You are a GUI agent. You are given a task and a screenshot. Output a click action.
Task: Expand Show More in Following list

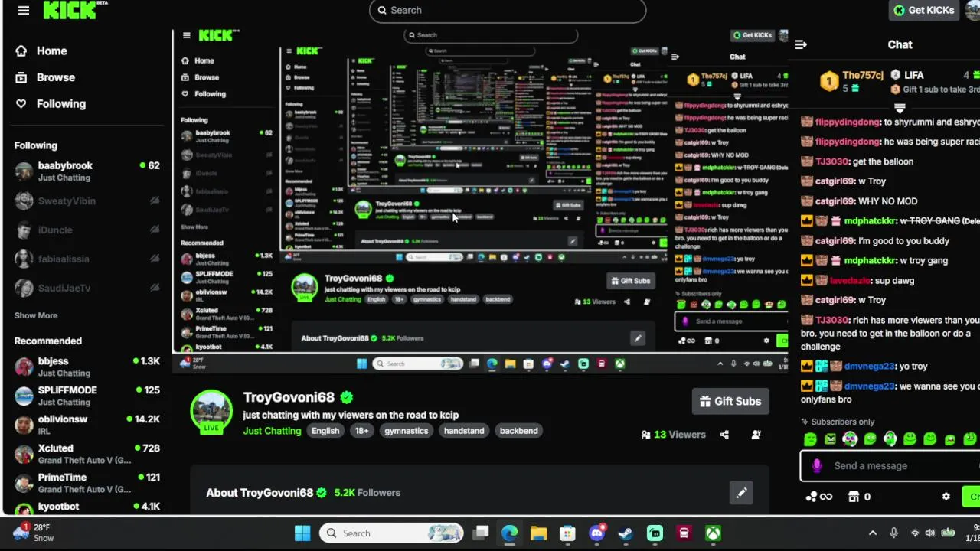click(x=36, y=315)
